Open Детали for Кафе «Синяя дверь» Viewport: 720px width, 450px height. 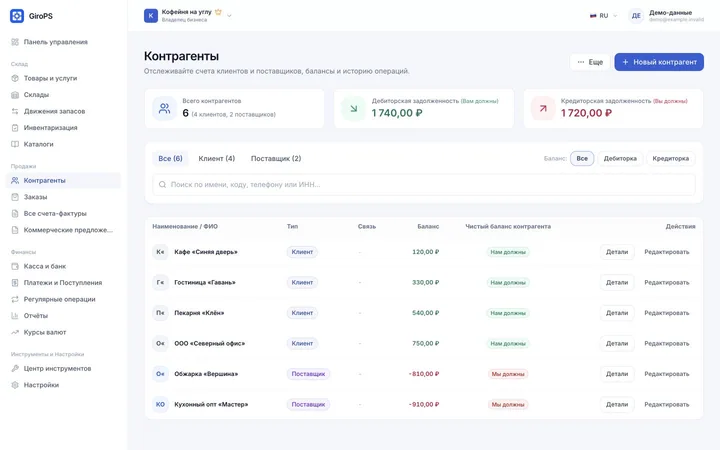tap(617, 252)
